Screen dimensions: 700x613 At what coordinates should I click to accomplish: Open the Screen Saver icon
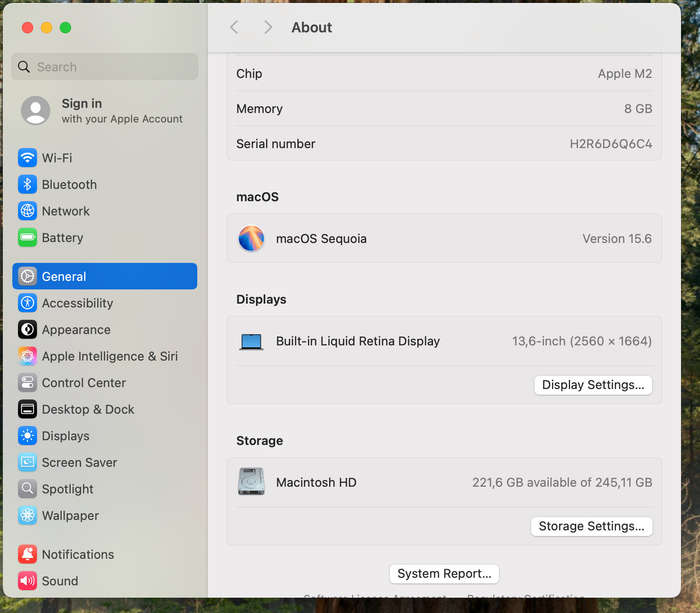click(27, 463)
